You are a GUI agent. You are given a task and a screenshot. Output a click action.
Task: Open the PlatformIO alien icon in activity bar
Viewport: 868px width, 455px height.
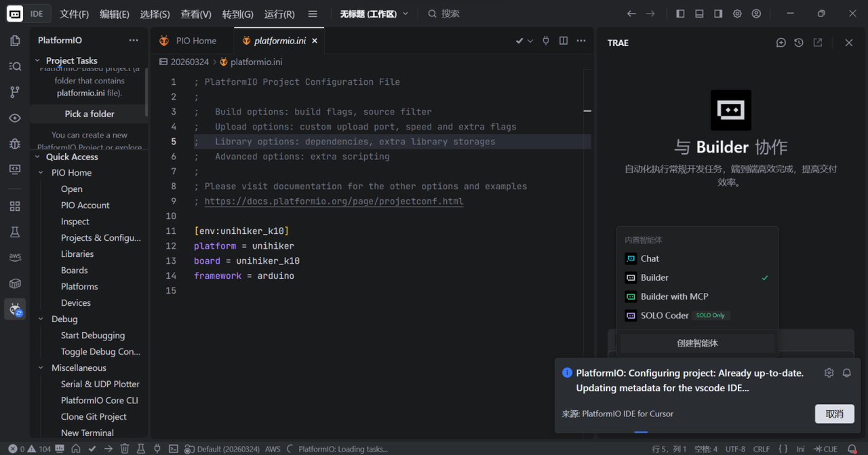[15, 309]
